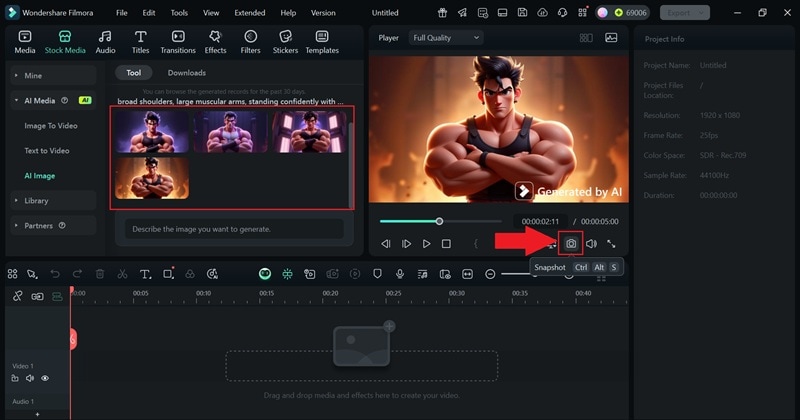Select the orange-background character thumbnail

tap(152, 178)
